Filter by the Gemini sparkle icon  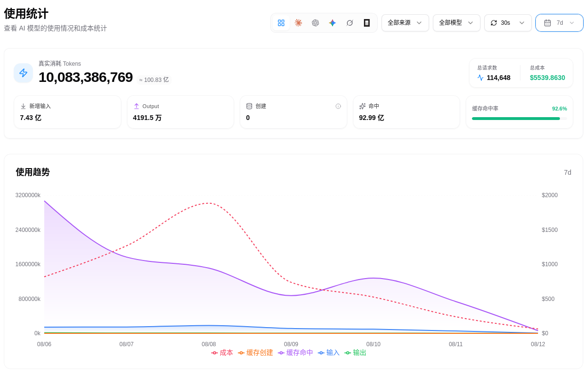pos(333,23)
